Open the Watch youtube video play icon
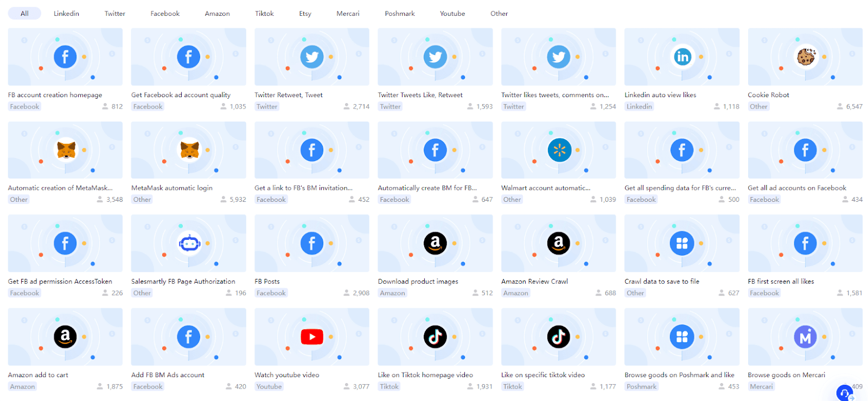The image size is (868, 401). (312, 337)
